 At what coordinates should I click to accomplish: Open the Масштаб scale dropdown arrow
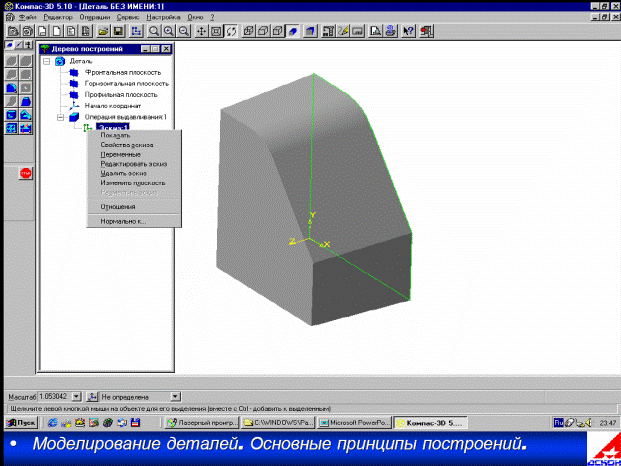(76, 396)
